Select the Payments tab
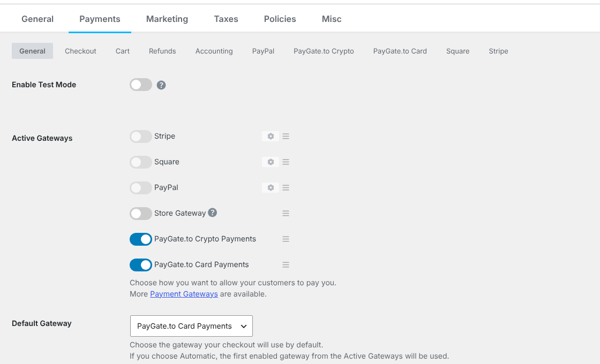 [x=100, y=19]
